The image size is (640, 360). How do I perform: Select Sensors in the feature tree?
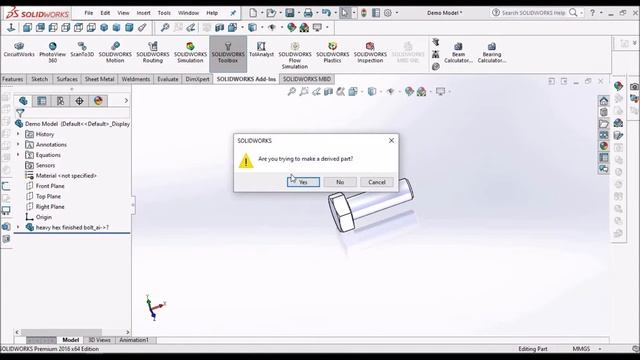[x=40, y=165]
